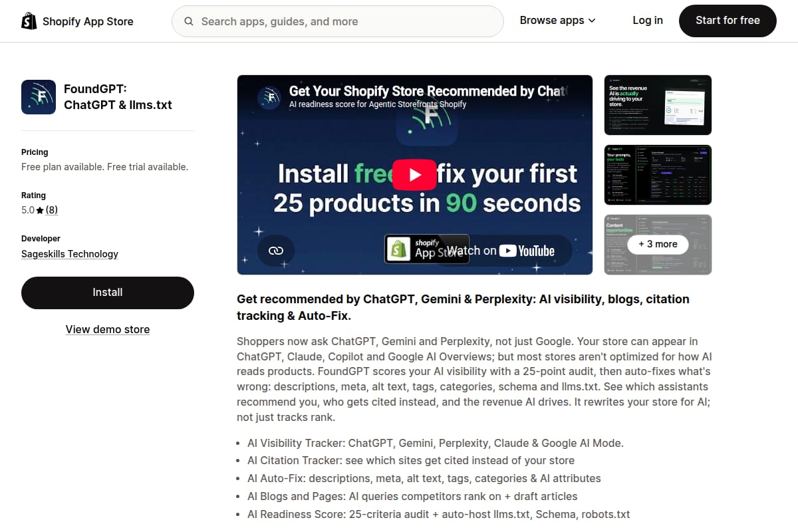Click the Shopify App Store badge in video
This screenshot has width=798, height=532.
pyautogui.click(x=427, y=249)
